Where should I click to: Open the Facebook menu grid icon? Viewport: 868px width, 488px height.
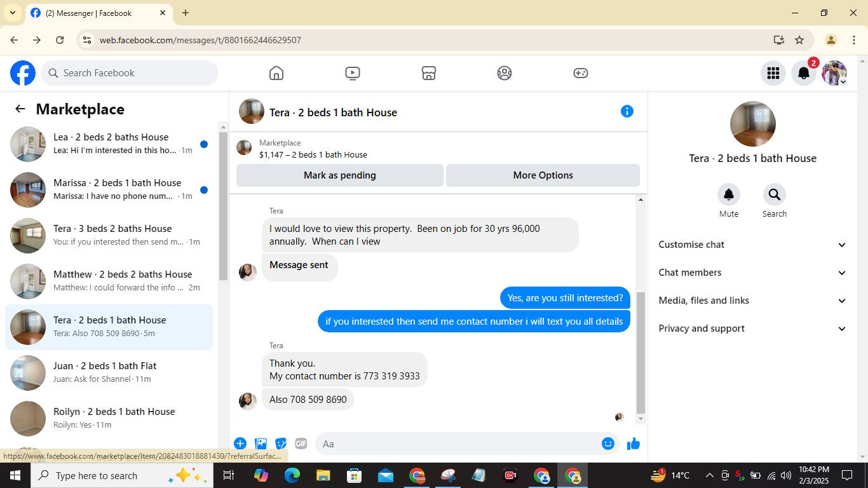(773, 73)
